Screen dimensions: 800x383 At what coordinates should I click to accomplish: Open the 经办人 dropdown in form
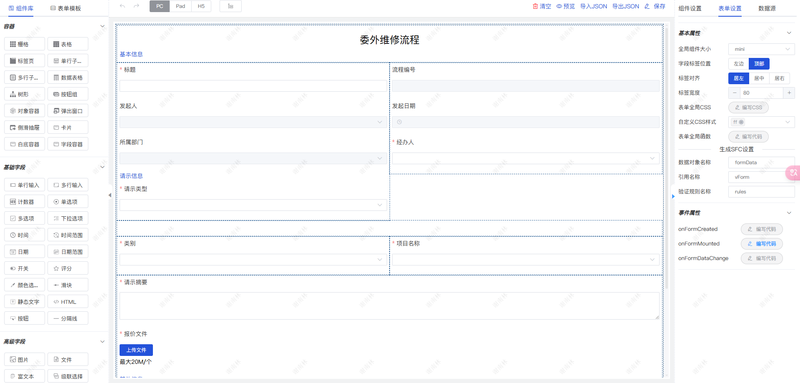coord(526,159)
